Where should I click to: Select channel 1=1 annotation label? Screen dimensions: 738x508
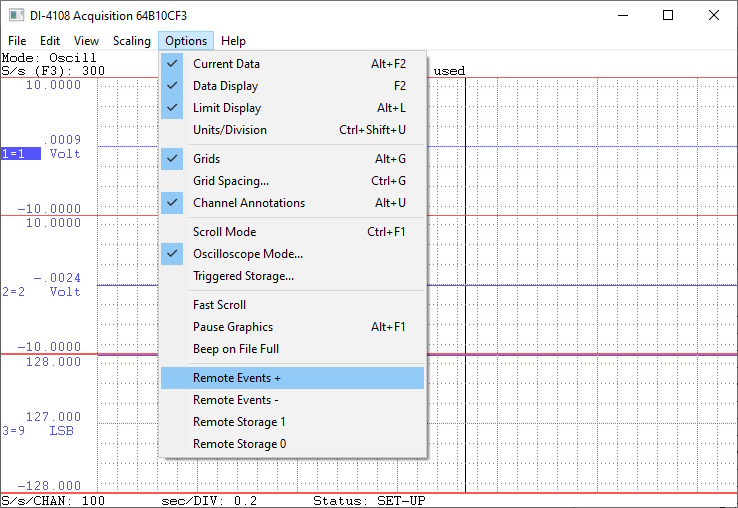point(21,154)
